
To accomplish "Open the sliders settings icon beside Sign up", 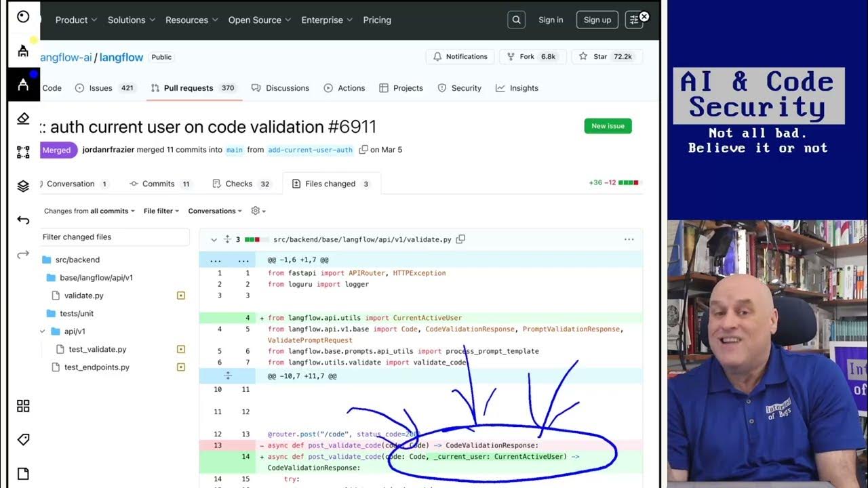I will [634, 20].
